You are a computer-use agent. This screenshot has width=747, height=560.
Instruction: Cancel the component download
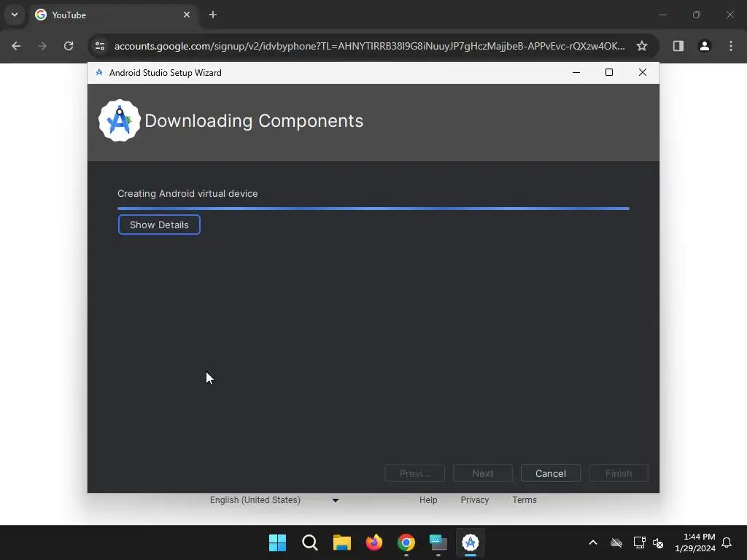click(x=550, y=473)
